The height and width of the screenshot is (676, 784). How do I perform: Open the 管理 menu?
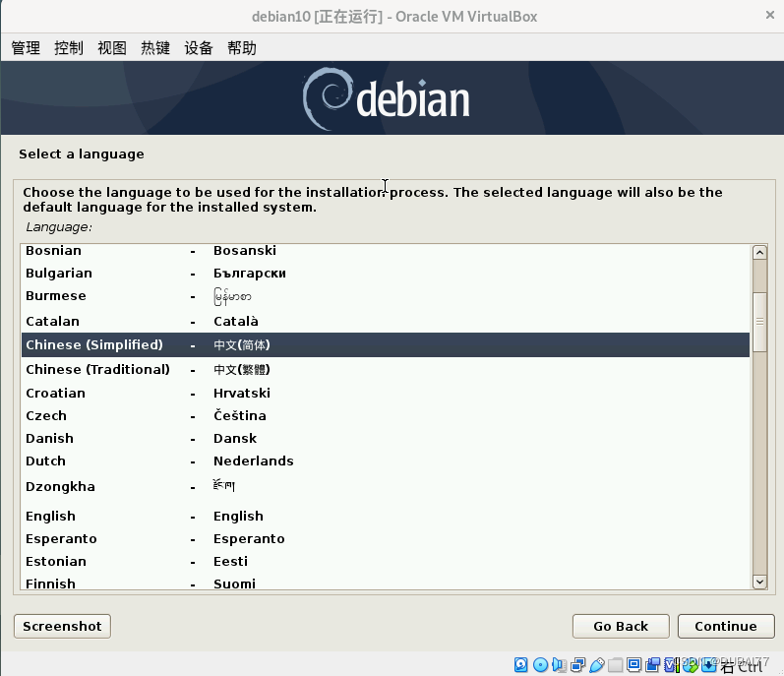coord(26,48)
